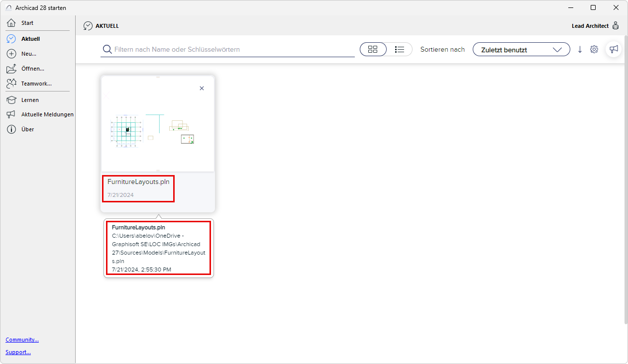628x364 pixels.
Task: Click the graduation cap Lernen icon
Action: click(11, 100)
